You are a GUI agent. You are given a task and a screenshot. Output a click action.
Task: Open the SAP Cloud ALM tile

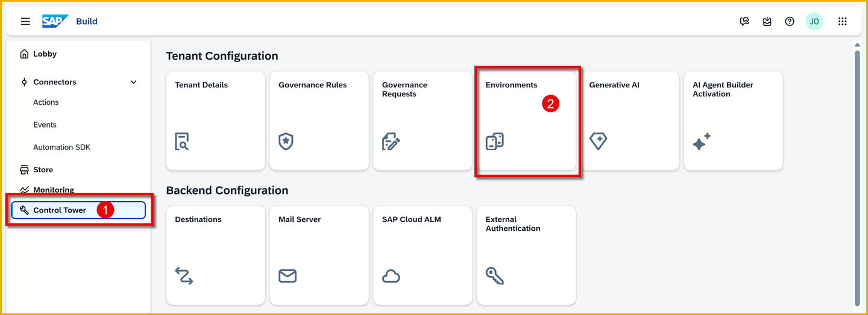(423, 255)
